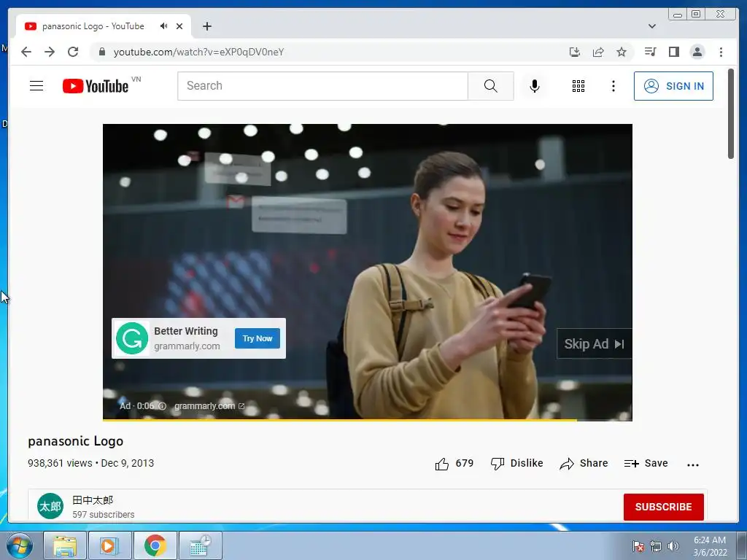The image size is (747, 560).
Task: Open the volume tray icon
Action: coord(673,546)
